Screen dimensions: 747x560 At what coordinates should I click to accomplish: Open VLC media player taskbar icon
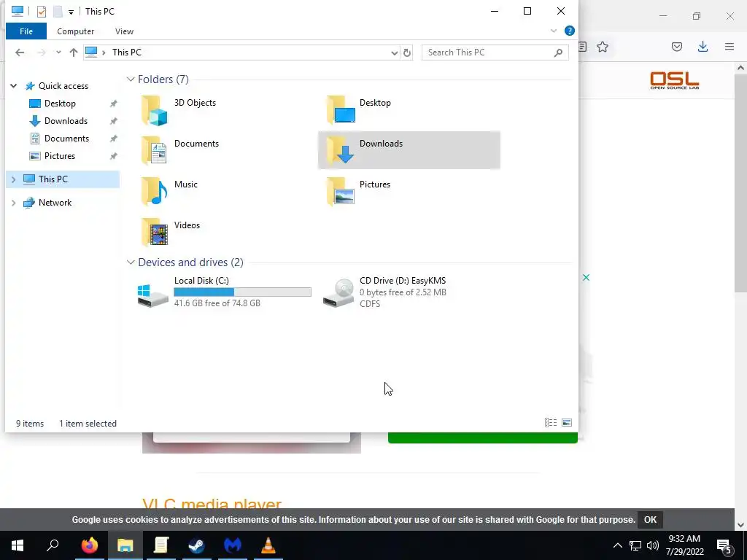pyautogui.click(x=268, y=545)
